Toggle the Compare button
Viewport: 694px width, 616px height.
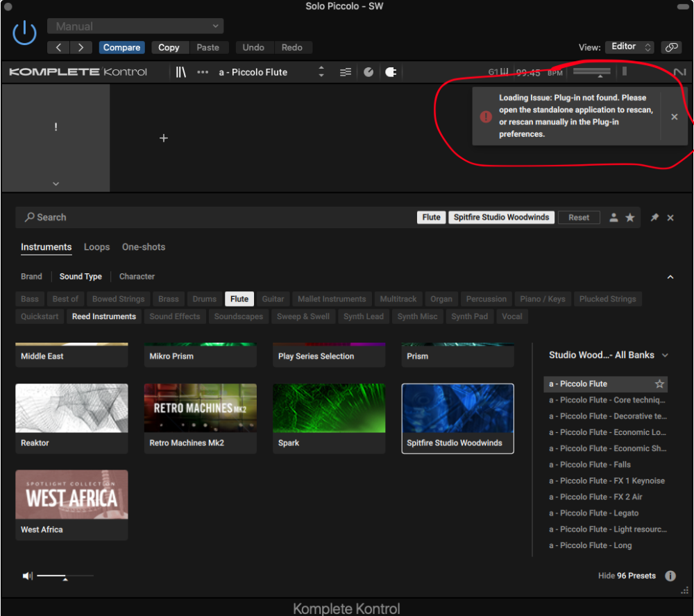coord(121,47)
